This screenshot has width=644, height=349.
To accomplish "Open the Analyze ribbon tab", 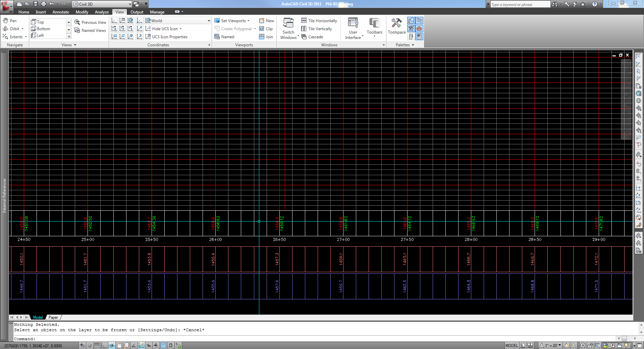I will pos(102,12).
